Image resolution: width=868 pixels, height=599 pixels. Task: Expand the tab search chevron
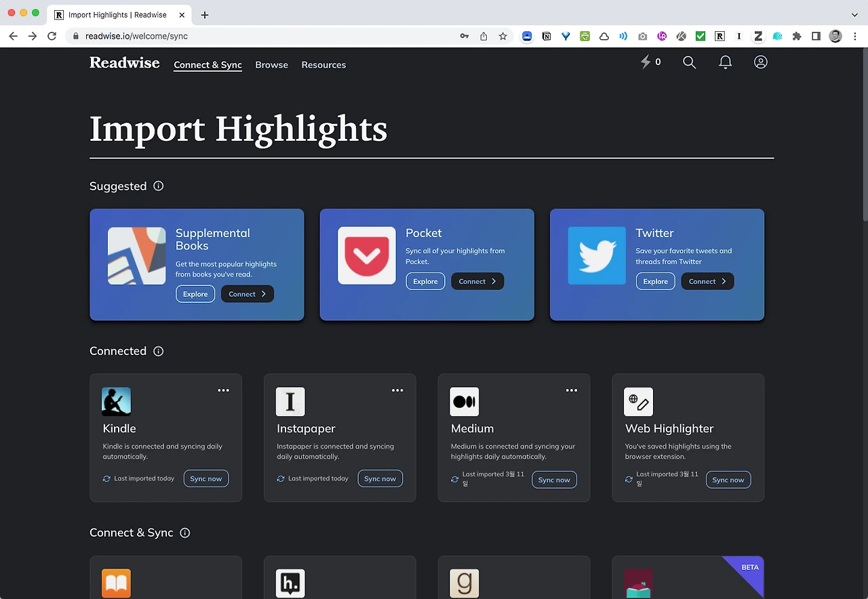pyautogui.click(x=854, y=14)
